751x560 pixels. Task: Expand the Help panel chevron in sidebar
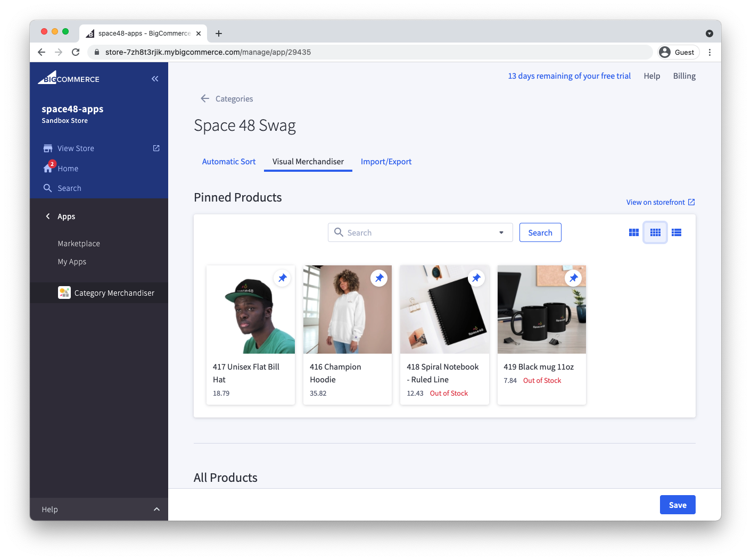[x=156, y=509]
